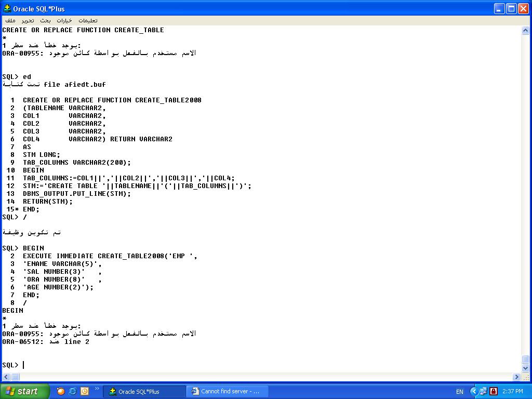The width and height of the screenshot is (532, 399).
Task: Launch the orange quick launch icon
Action: (x=61, y=391)
